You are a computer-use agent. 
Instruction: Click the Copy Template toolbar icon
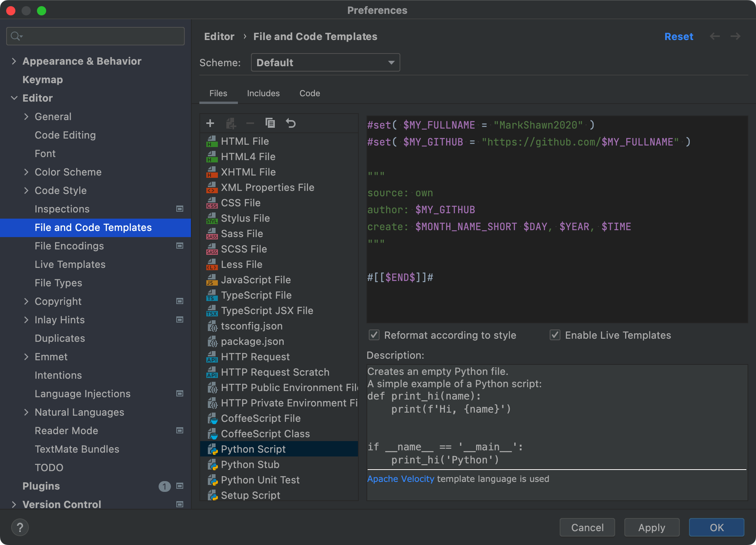[270, 123]
